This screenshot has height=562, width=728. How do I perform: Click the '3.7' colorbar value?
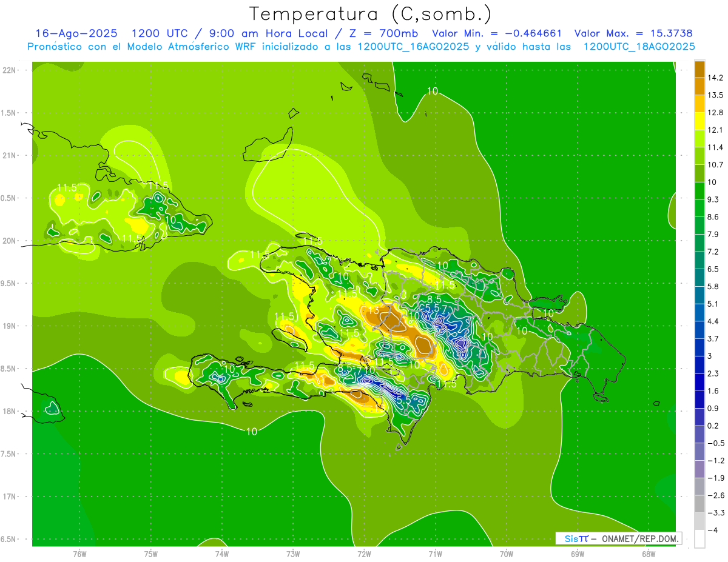[713, 339]
